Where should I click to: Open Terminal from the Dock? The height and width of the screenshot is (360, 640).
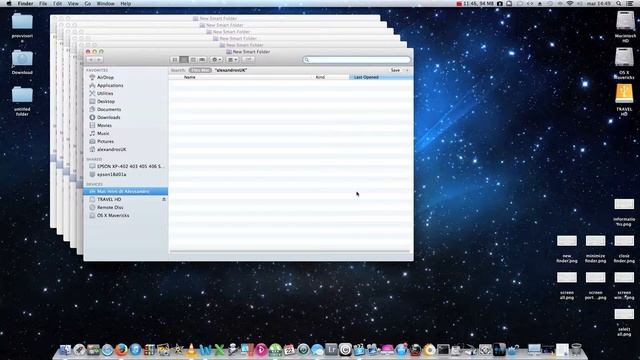pos(443,350)
